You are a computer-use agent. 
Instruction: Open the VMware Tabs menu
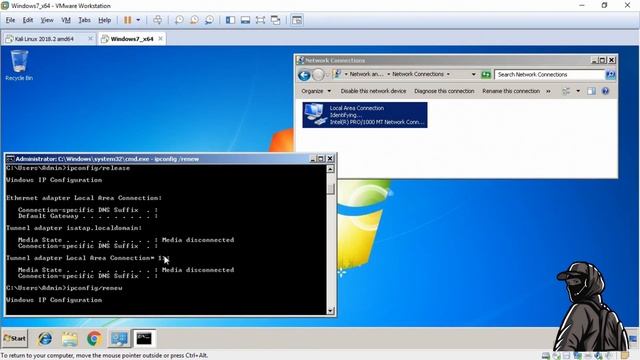coord(84,20)
